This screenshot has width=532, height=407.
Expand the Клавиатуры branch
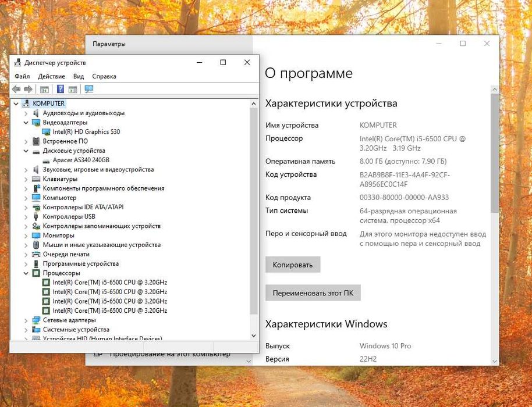pyautogui.click(x=26, y=179)
